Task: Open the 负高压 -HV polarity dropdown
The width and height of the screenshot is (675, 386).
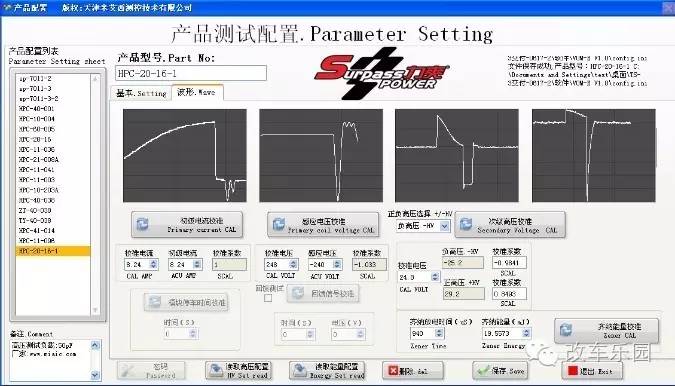Action: [445, 225]
